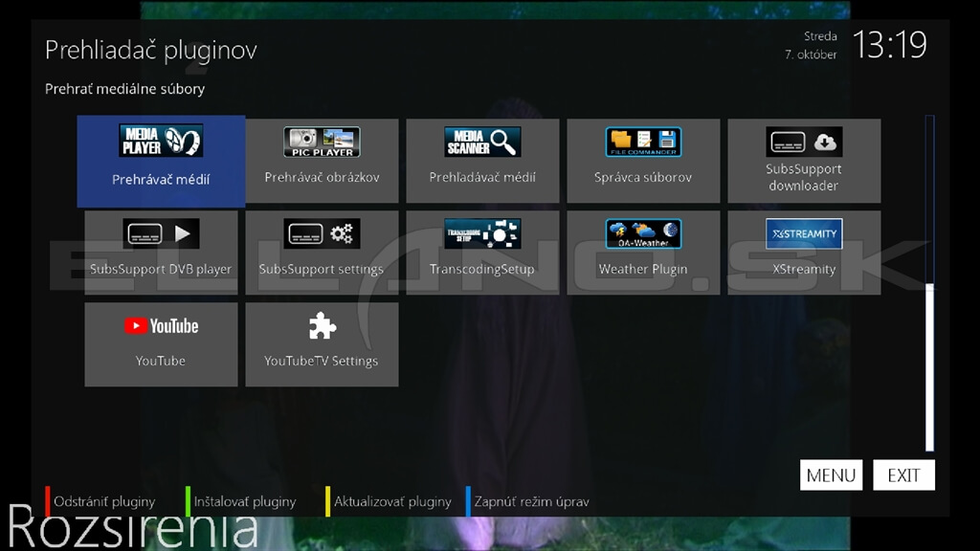
Task: Select the YouTubeTV Settings label
Action: coord(322,361)
